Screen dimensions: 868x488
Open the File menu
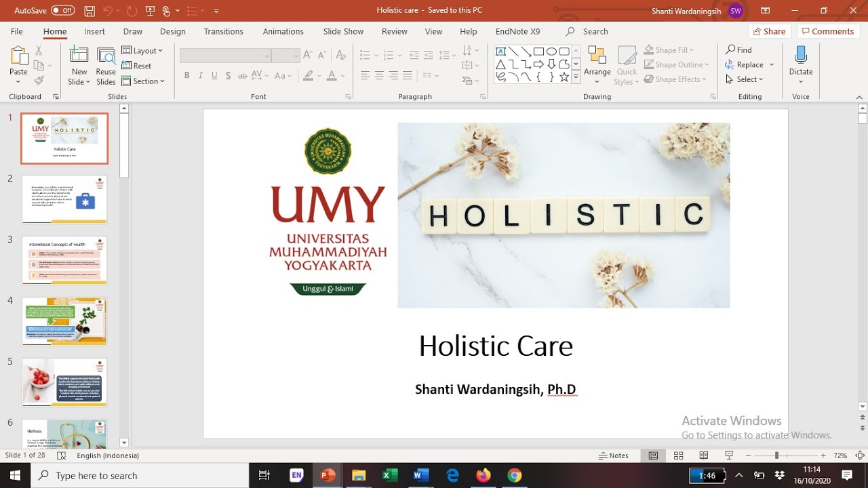pyautogui.click(x=16, y=31)
